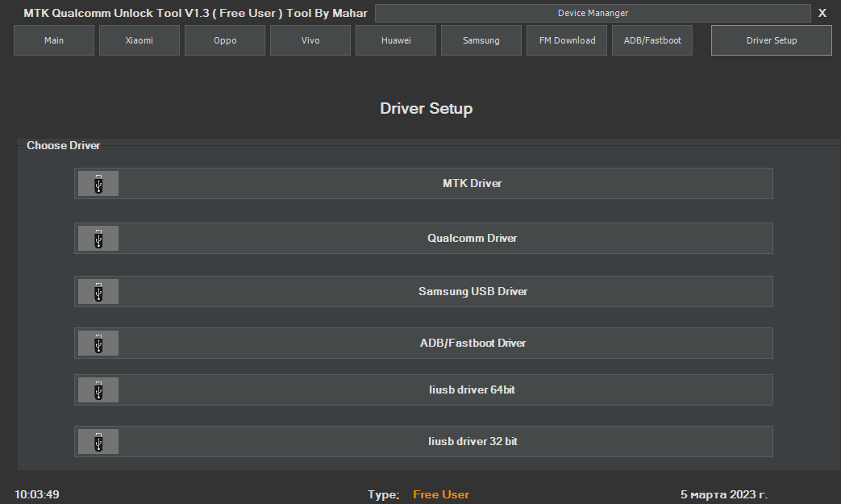Viewport: 841px width, 504px height.
Task: Click the USB icon beside Samsung USB Driver
Action: click(x=98, y=292)
